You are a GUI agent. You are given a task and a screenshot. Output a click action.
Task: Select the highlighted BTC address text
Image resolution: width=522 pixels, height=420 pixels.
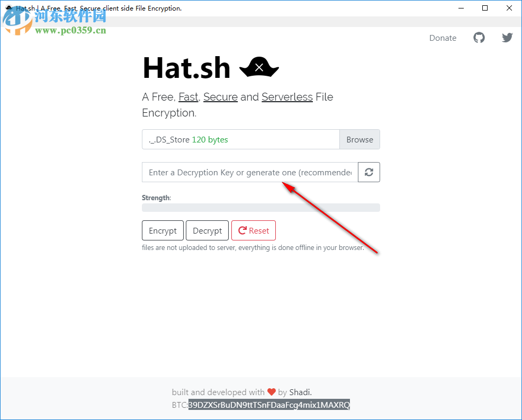[269, 405]
